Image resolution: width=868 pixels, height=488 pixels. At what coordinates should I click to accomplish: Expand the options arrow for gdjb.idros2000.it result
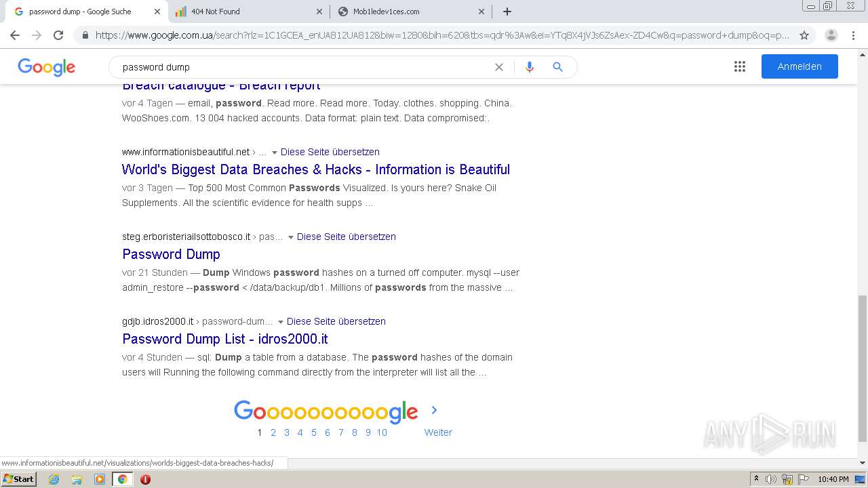tap(281, 322)
